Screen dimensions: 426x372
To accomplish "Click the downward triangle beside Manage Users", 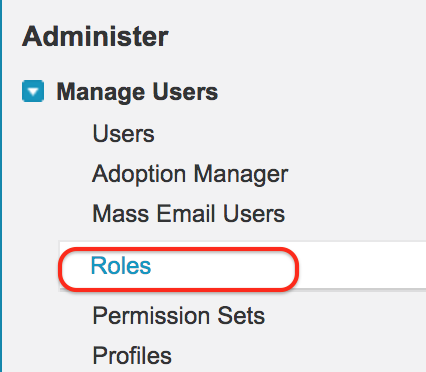I will (33, 91).
